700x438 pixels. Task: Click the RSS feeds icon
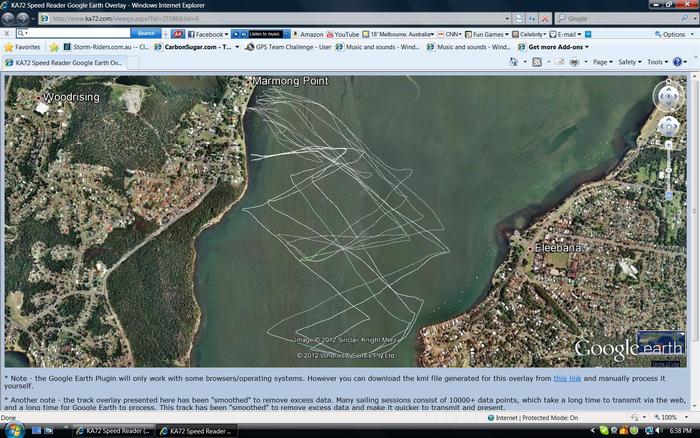[537, 62]
